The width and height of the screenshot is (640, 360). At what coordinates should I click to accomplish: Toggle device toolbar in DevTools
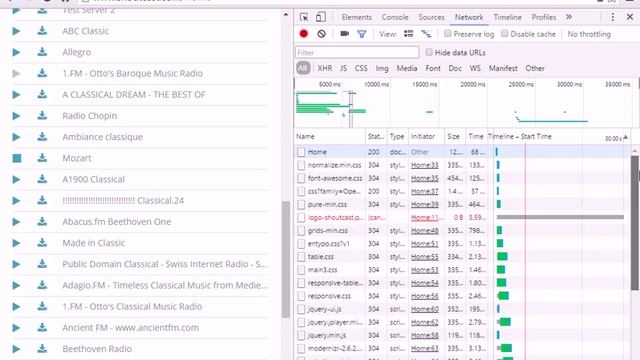[x=321, y=17]
